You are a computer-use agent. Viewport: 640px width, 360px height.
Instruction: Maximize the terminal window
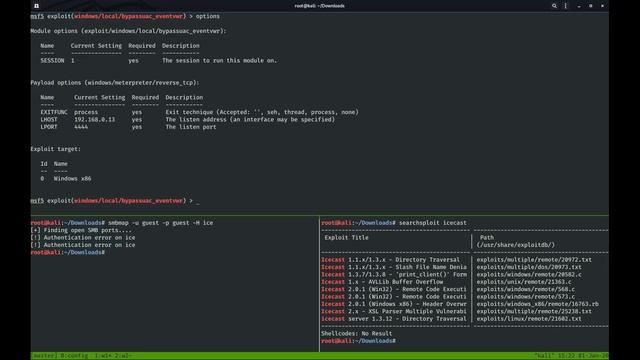click(x=590, y=6)
